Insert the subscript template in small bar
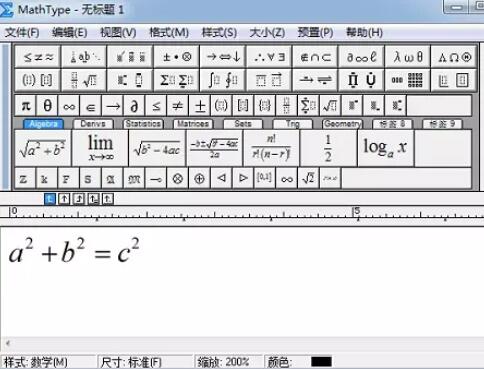 click(x=374, y=106)
